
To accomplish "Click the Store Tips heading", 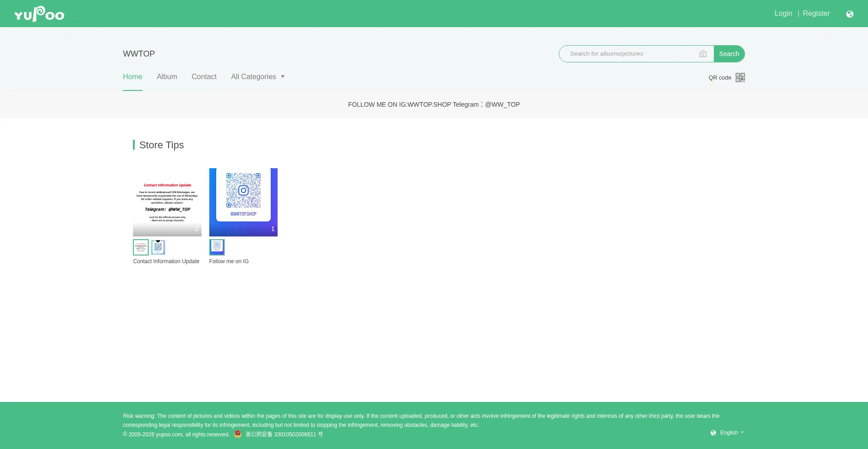I will click(161, 145).
